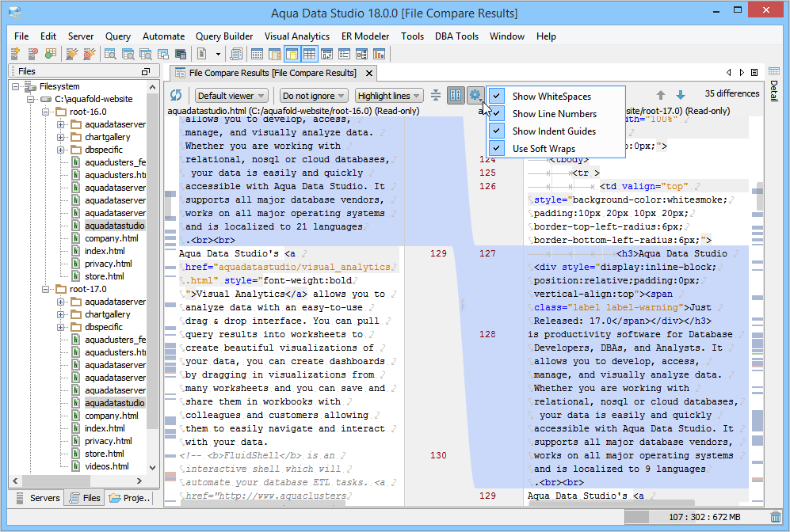The image size is (790, 532).
Task: Open the Window menu
Action: click(x=507, y=36)
